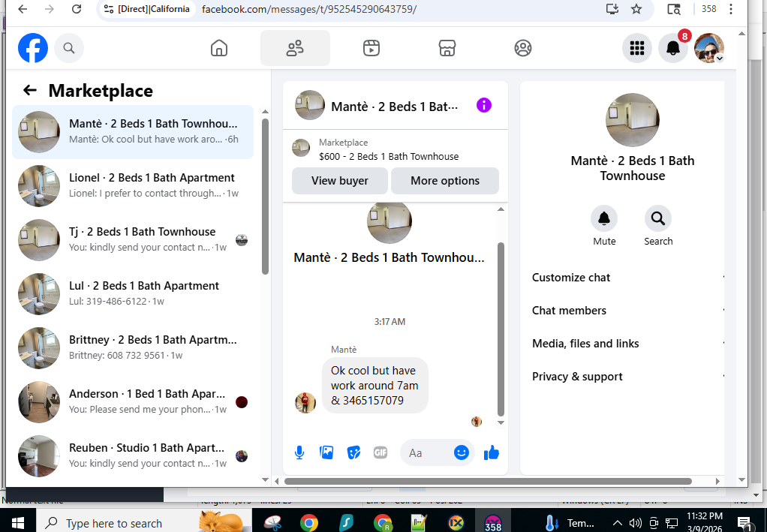
Task: Open Reuben Studio Apartment conversation
Action: (133, 455)
